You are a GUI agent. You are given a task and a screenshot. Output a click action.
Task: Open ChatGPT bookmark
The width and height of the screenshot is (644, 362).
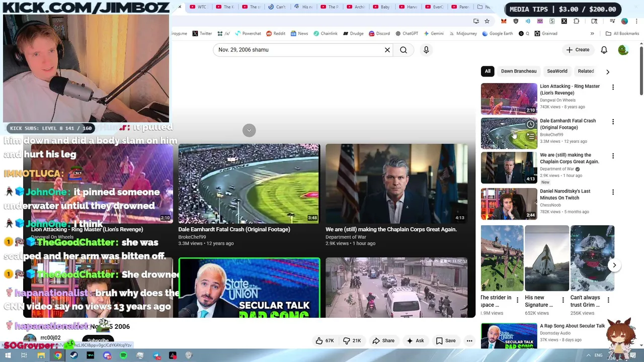click(x=407, y=34)
